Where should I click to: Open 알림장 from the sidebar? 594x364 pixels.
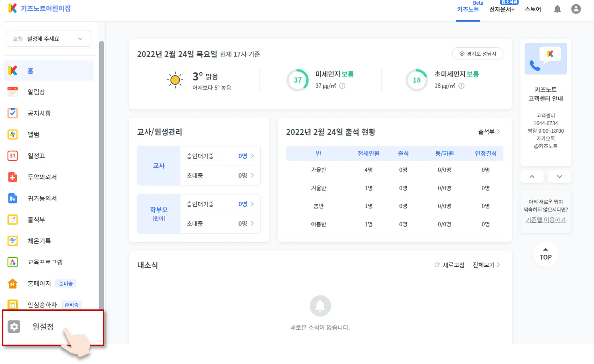36,92
